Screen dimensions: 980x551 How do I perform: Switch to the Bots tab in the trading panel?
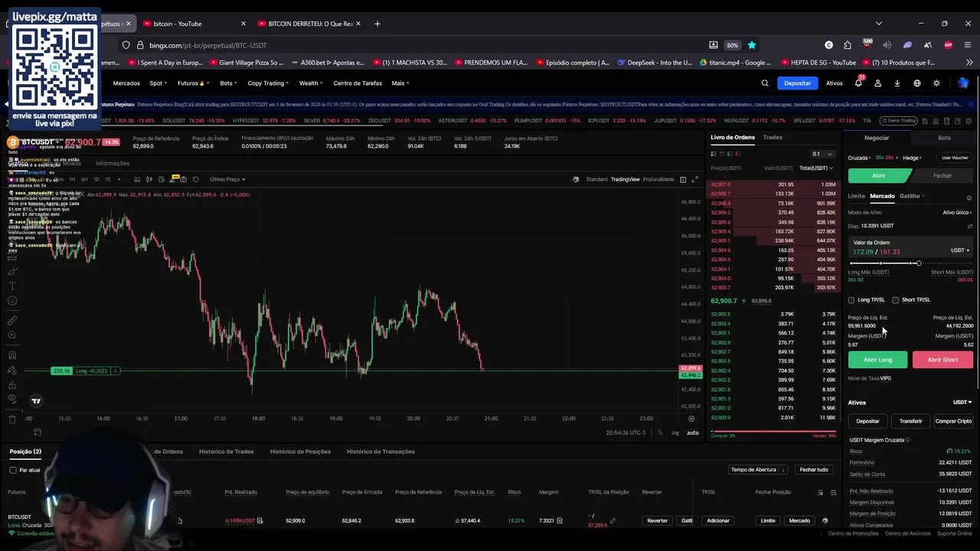(x=944, y=138)
